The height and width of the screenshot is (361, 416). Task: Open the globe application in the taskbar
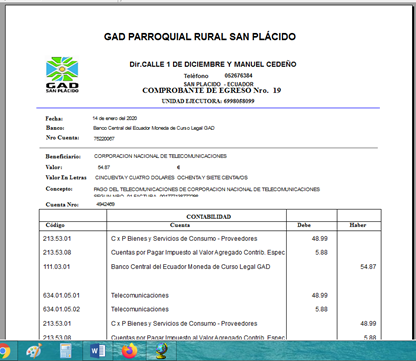[161, 351]
